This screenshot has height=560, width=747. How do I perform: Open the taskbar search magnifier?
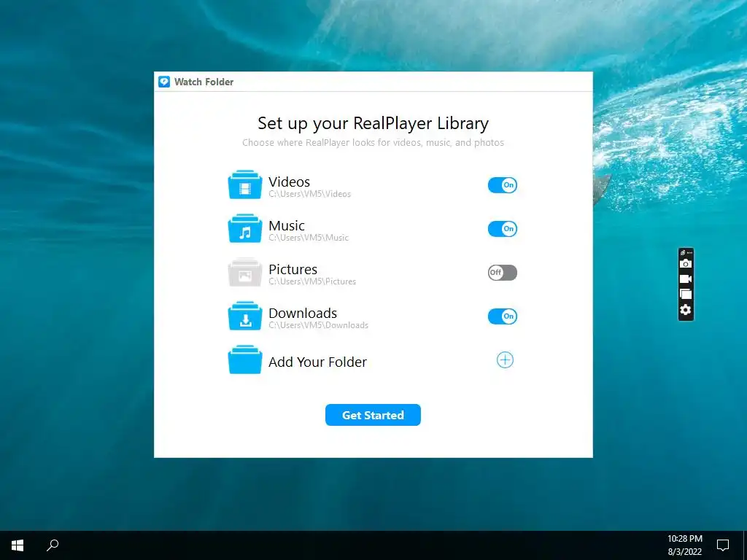click(x=53, y=545)
